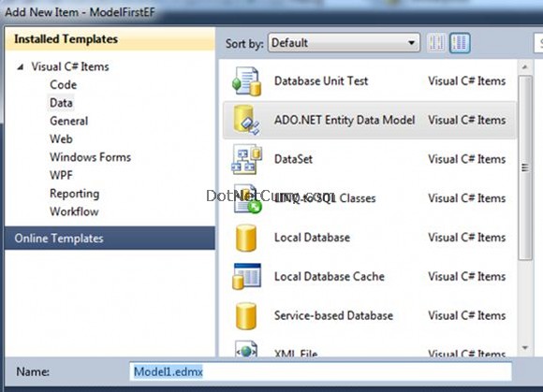Click the 'DataSet' template name

coord(293,159)
